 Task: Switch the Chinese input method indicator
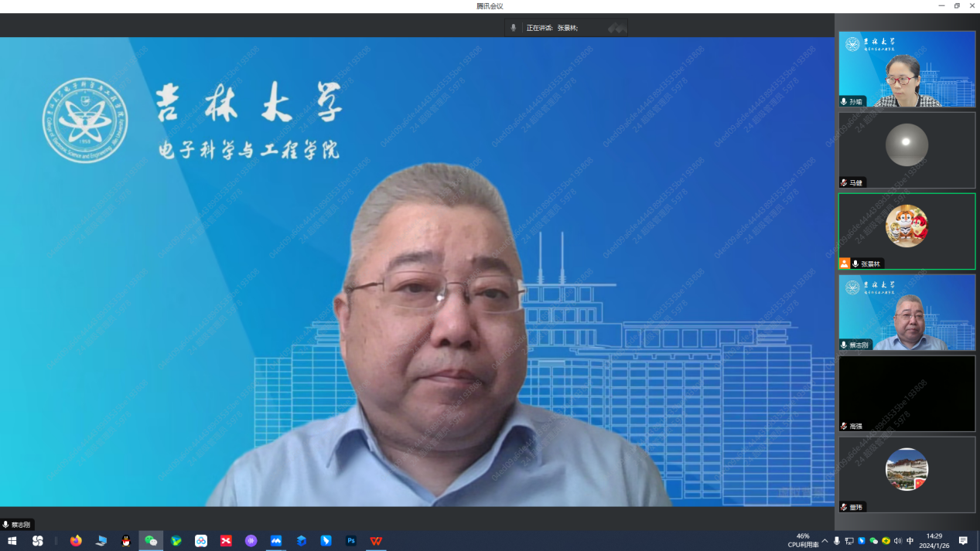click(910, 541)
